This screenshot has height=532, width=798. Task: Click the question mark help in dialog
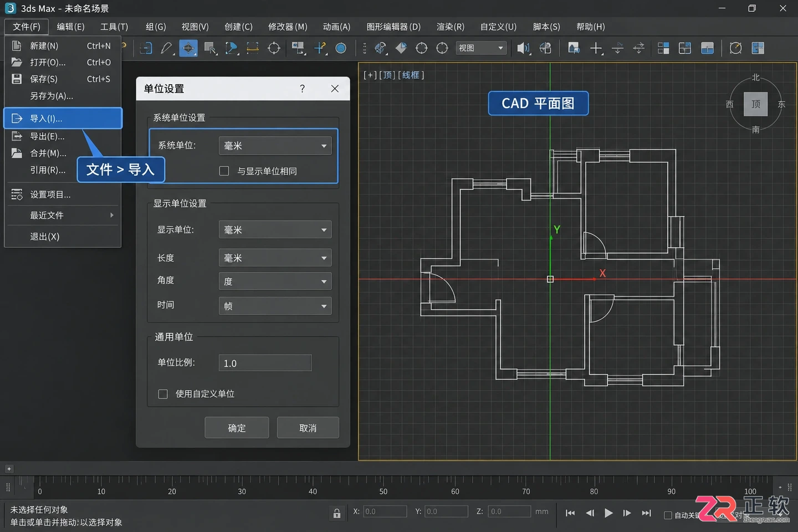(x=302, y=89)
